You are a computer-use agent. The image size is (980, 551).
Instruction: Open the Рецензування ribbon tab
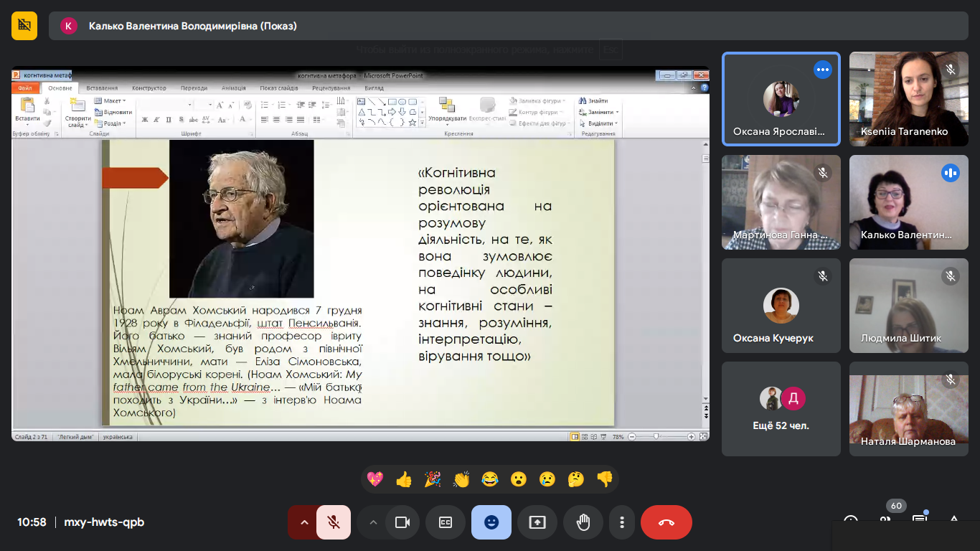coord(331,88)
